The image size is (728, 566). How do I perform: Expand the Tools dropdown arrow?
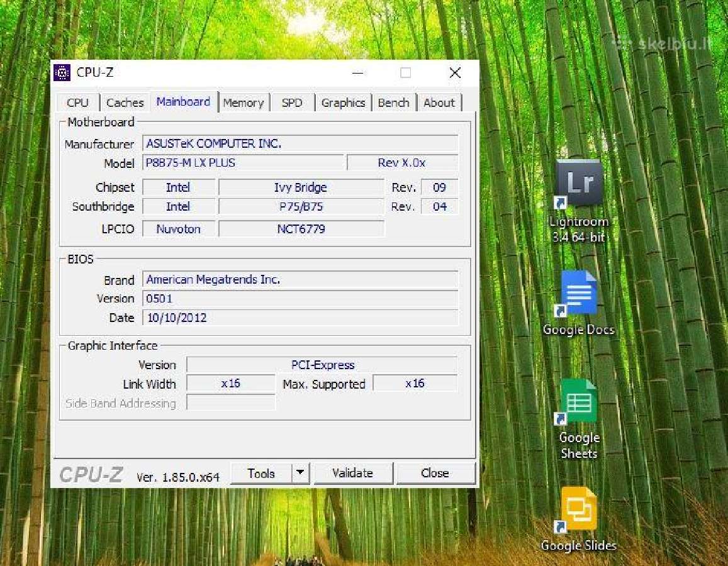coord(300,473)
